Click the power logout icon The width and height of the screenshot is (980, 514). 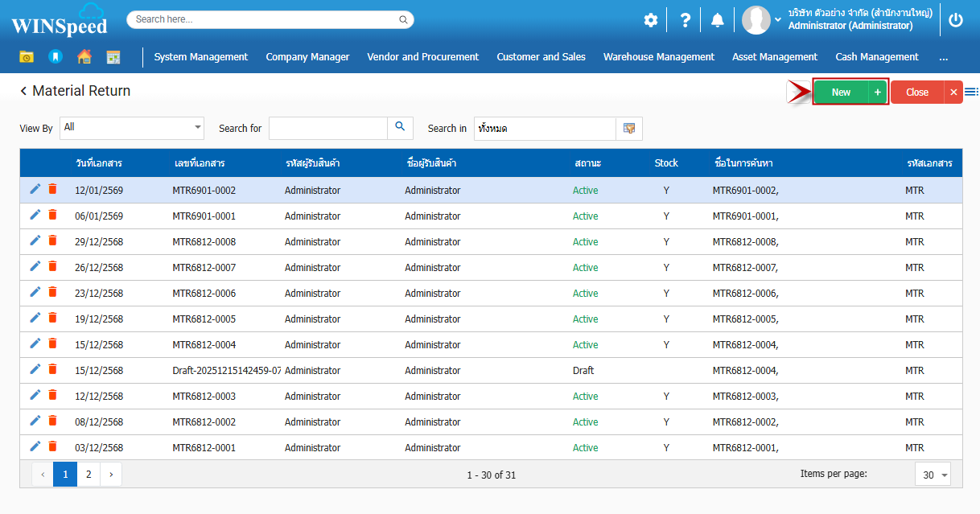(x=955, y=20)
